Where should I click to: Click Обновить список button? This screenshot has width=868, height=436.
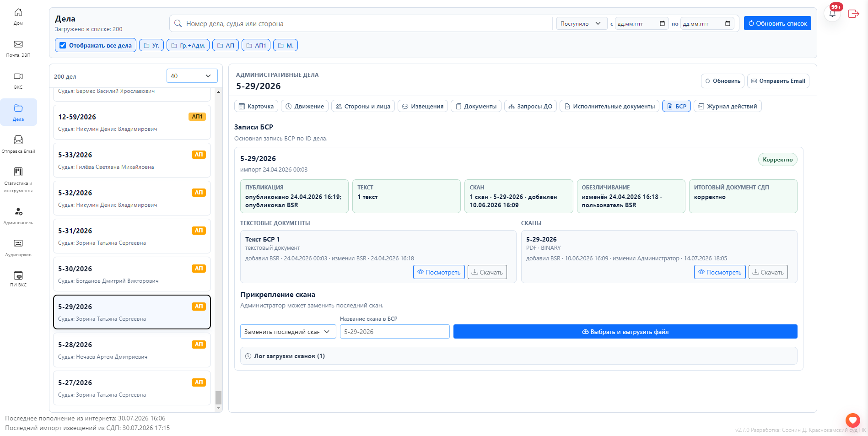point(777,23)
